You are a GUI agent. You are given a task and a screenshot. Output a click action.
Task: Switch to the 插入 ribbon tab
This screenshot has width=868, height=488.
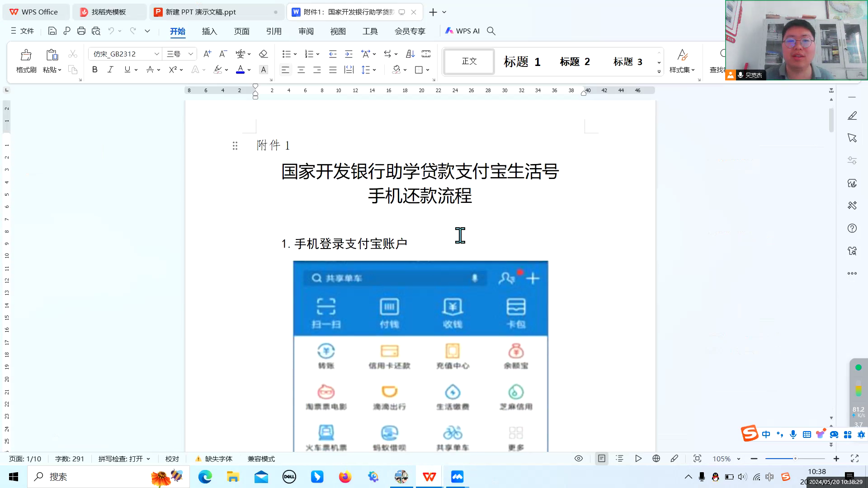(x=209, y=31)
